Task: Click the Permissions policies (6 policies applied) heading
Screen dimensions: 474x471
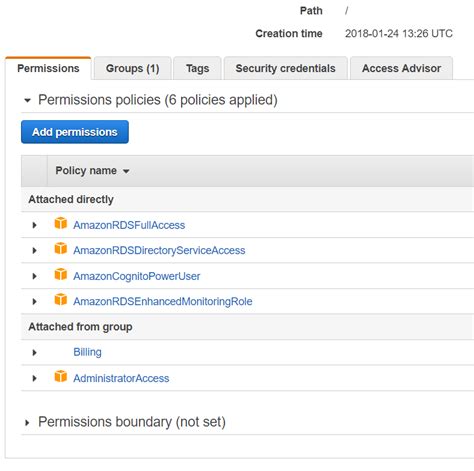Action: tap(158, 100)
